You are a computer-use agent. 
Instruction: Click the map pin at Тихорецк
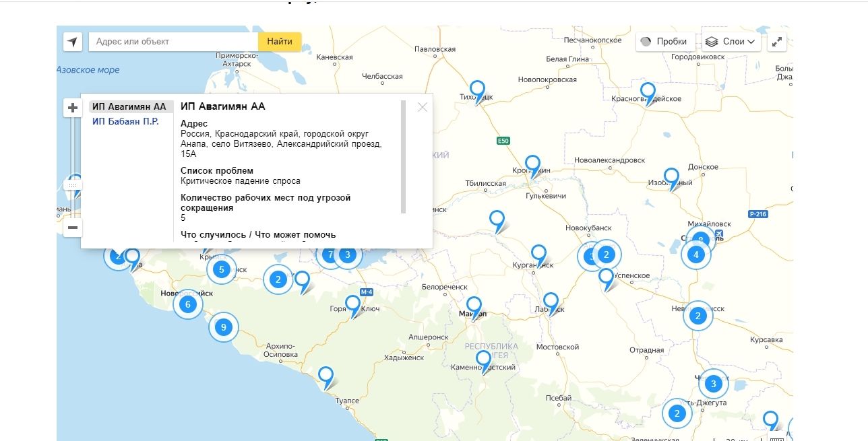[x=477, y=90]
